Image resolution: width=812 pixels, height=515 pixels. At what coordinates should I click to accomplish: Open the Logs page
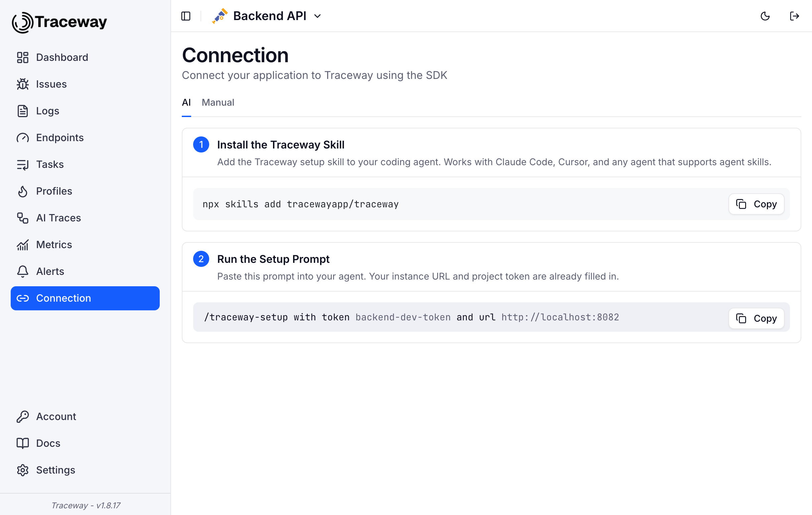[x=85, y=111]
